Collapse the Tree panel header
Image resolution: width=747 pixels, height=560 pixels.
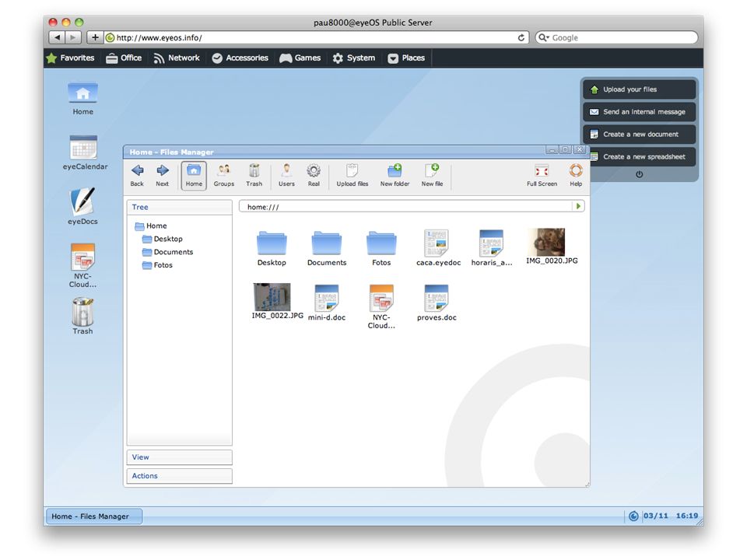point(180,207)
